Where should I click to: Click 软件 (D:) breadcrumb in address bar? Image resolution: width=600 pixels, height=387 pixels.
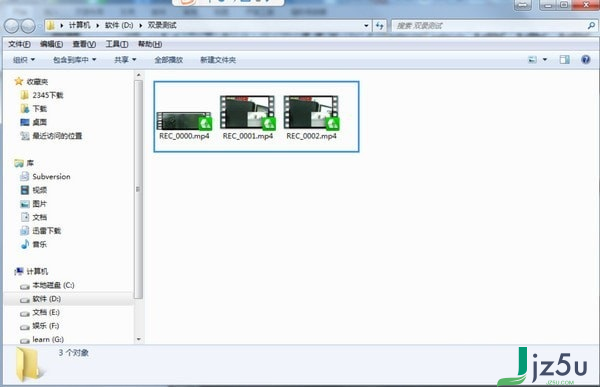pyautogui.click(x=119, y=25)
